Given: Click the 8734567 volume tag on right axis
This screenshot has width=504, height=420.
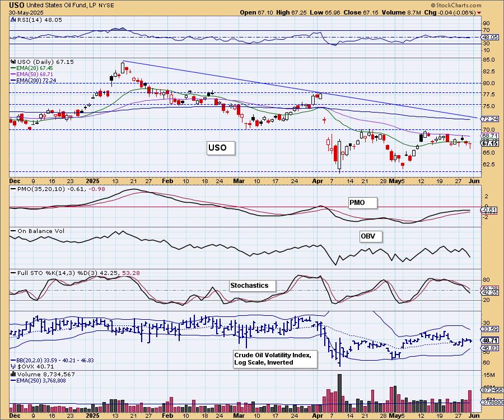Looking at the screenshot, I should pos(492,390).
